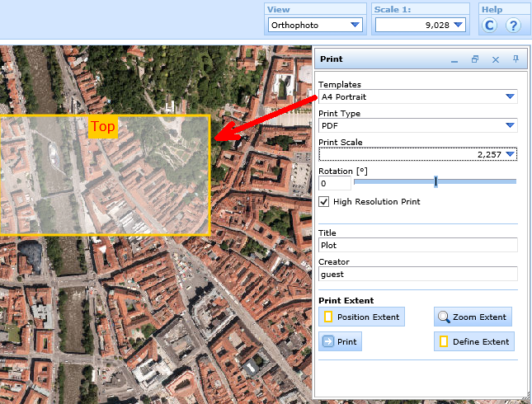The width and height of the screenshot is (532, 404).
Task: Click the Define Extent button
Action: tap(474, 341)
